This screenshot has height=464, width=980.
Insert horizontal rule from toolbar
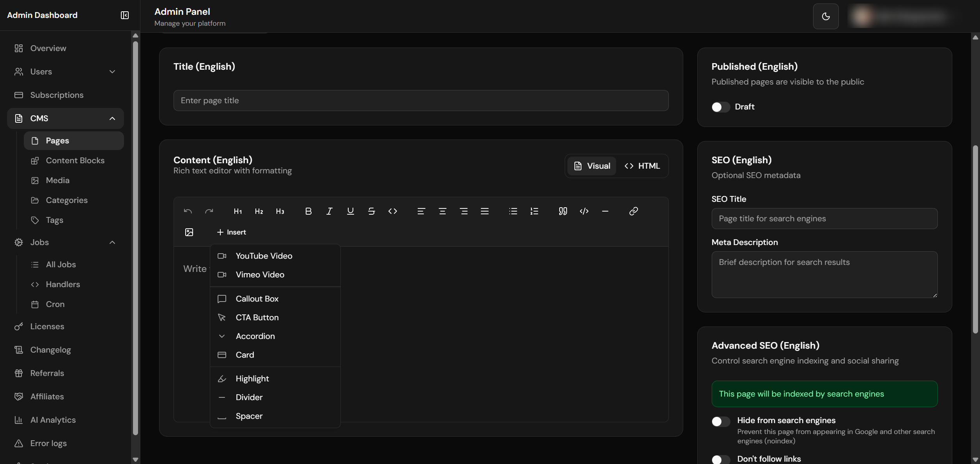pyautogui.click(x=605, y=211)
